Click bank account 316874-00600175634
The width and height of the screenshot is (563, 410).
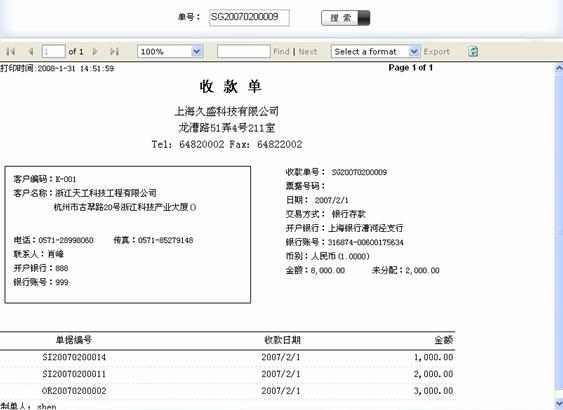point(366,242)
